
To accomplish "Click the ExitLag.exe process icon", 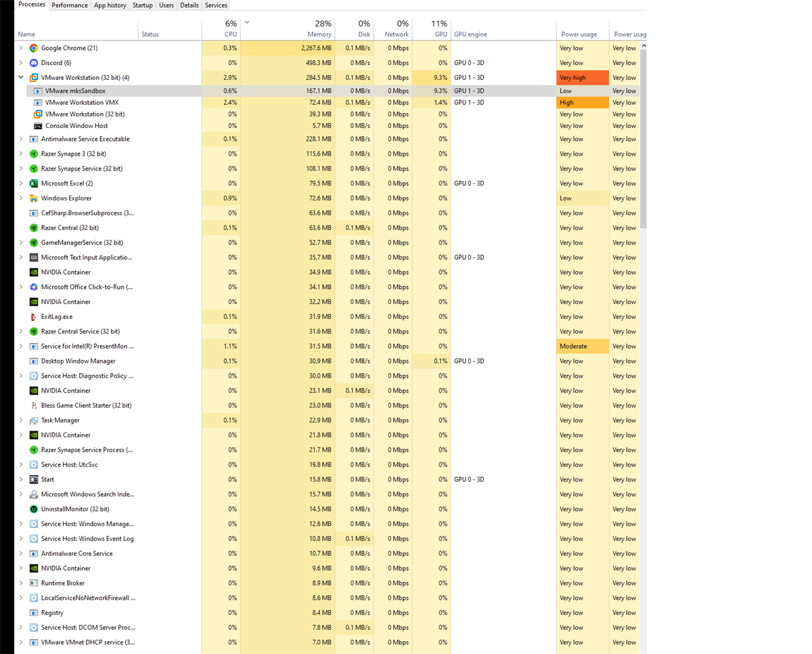I will point(34,317).
